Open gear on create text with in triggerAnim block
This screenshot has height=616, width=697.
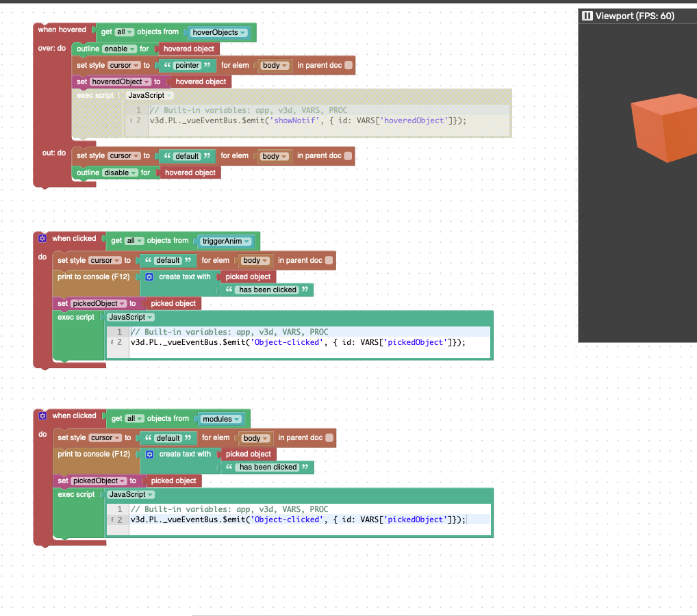click(x=149, y=277)
